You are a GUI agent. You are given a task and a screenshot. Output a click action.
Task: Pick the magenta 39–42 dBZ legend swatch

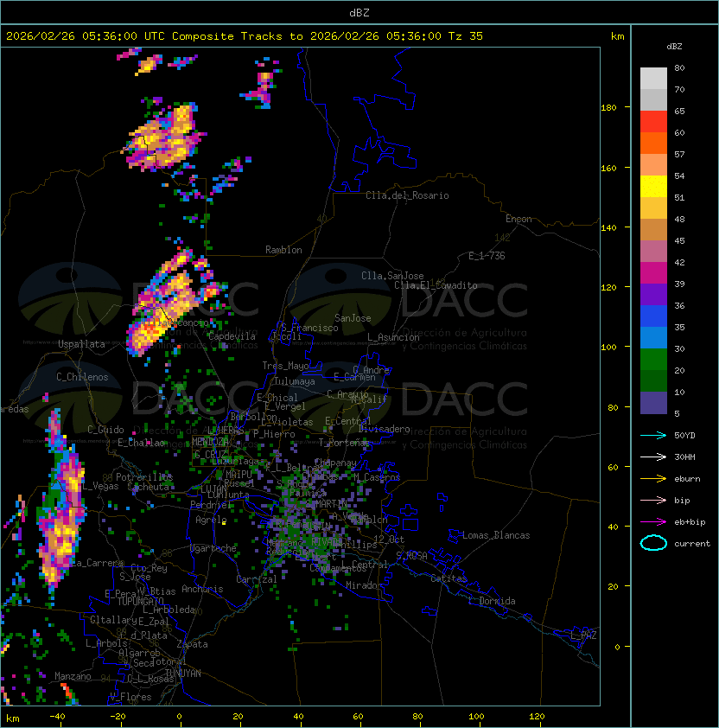(653, 272)
